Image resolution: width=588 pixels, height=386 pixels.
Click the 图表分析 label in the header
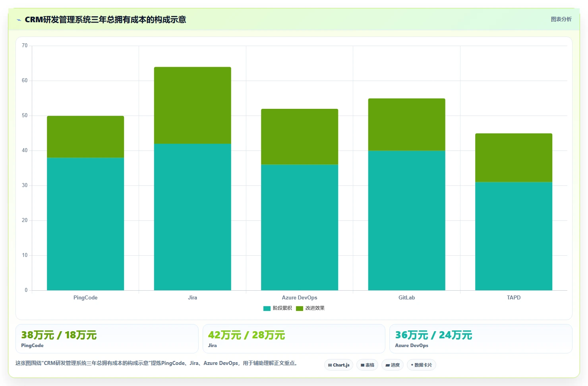[561, 19]
